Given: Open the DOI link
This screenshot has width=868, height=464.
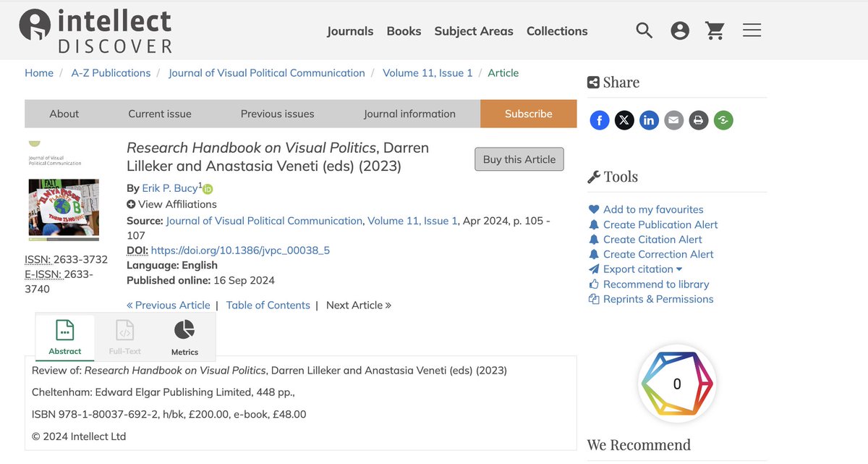Looking at the screenshot, I should coord(240,250).
